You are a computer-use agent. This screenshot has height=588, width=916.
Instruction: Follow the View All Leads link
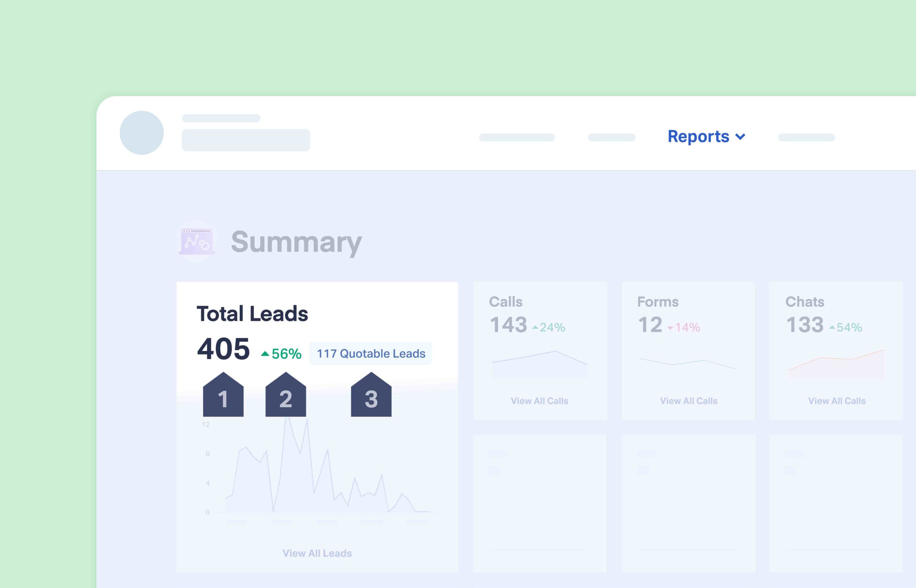pyautogui.click(x=317, y=553)
